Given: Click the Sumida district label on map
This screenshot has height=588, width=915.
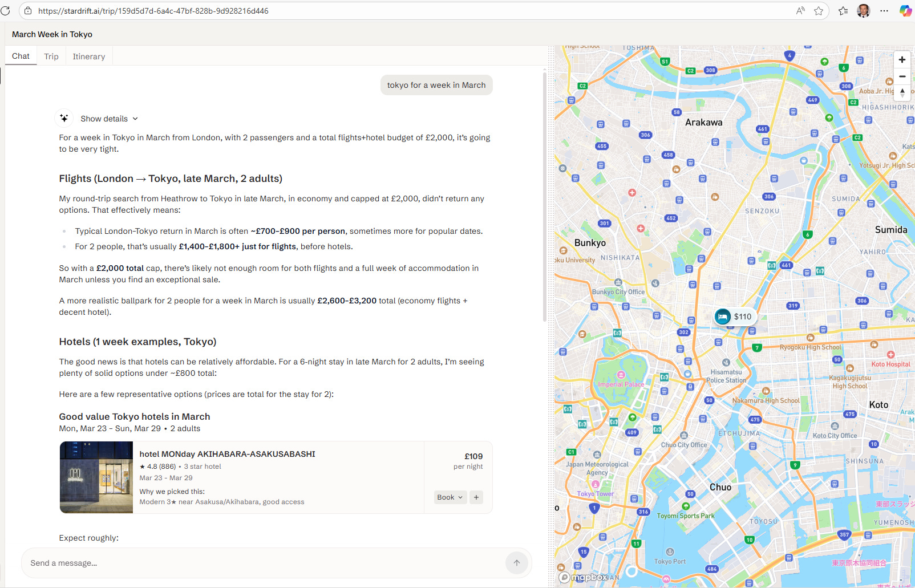Looking at the screenshot, I should point(891,229).
